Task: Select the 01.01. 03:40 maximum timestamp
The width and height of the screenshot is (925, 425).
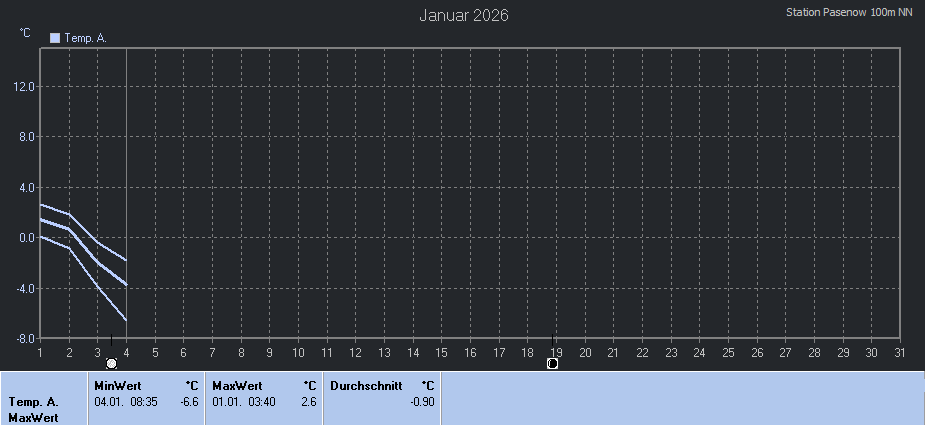Action: coord(243,401)
